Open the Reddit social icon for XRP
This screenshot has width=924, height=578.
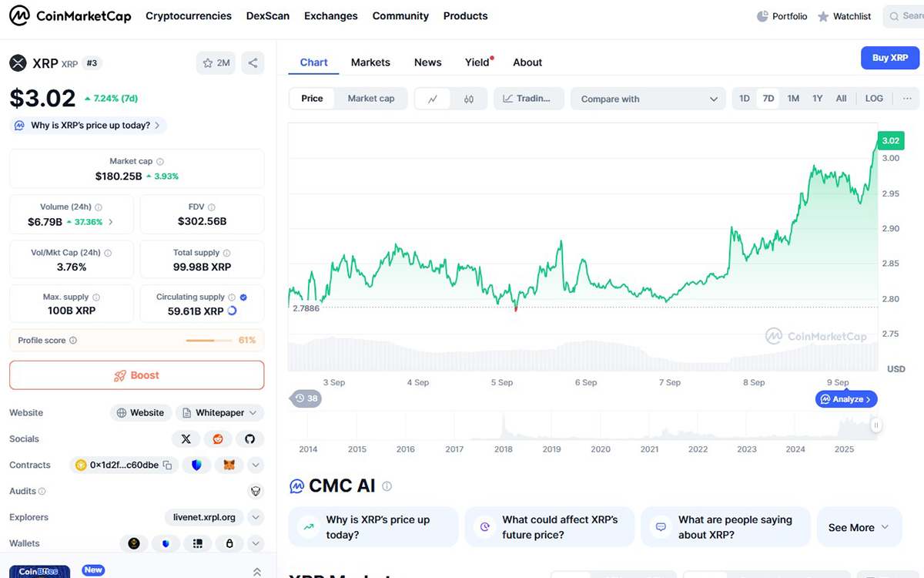coord(218,439)
